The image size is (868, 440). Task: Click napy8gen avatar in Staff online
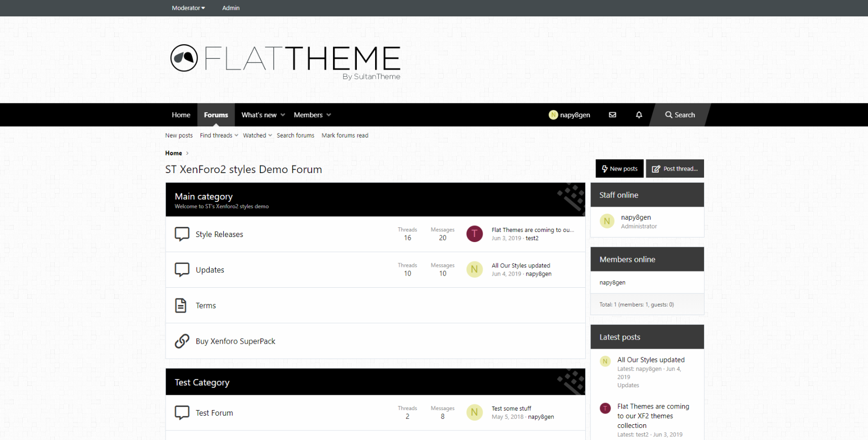pos(607,221)
